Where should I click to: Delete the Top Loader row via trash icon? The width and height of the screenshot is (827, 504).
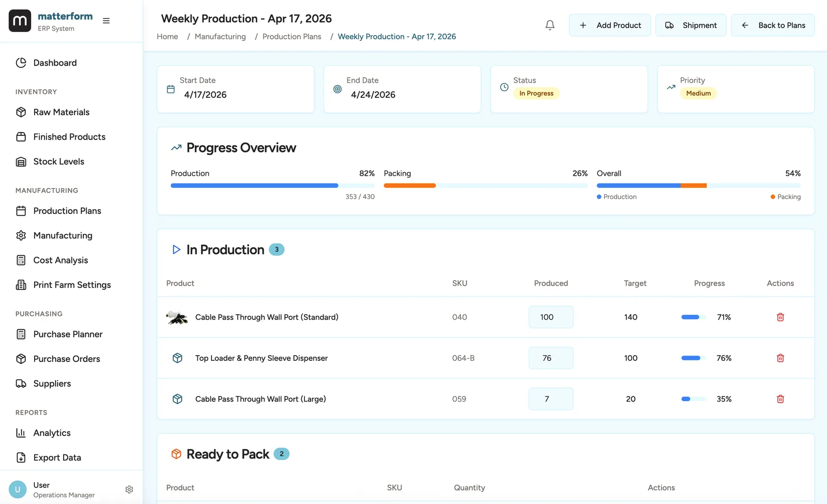[780, 358]
